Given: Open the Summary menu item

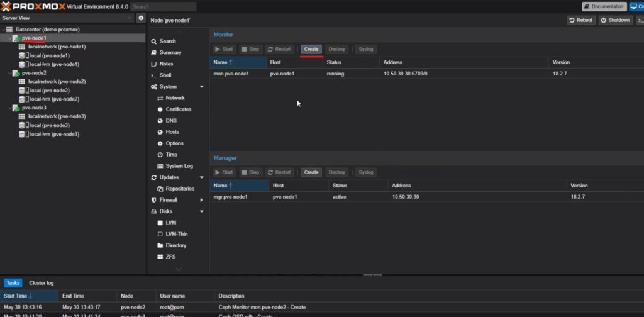Looking at the screenshot, I should coord(170,53).
